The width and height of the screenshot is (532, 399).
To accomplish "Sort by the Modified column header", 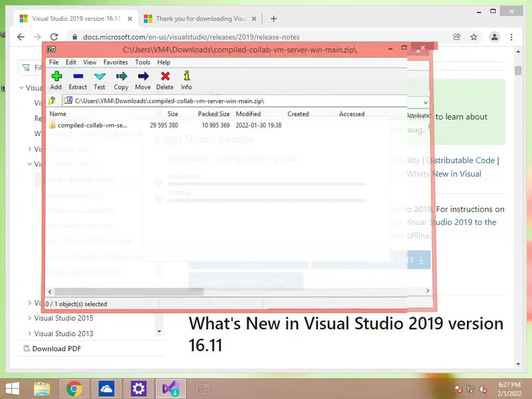I will click(x=248, y=114).
